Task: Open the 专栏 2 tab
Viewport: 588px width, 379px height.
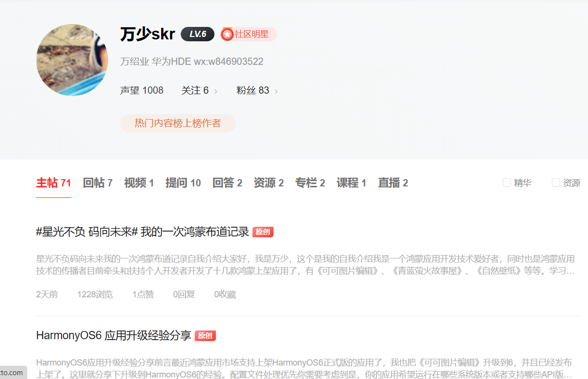Action: pos(310,183)
